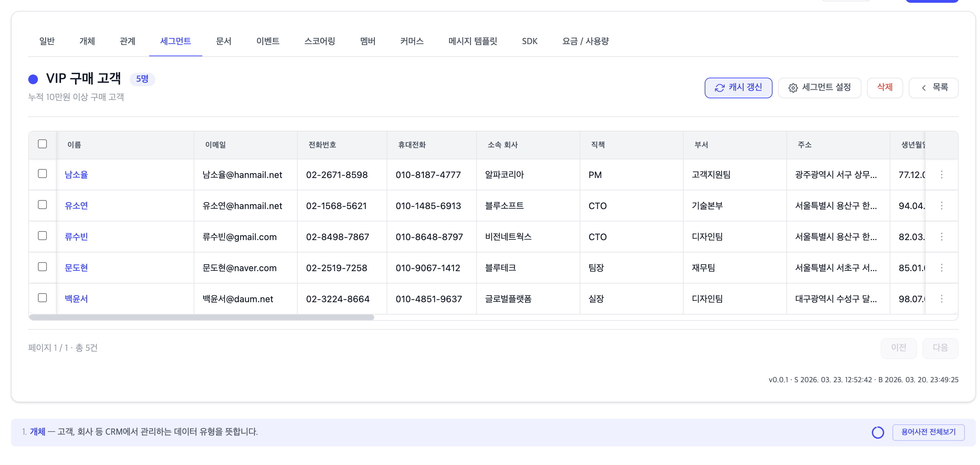Screen dimensions: 980x465
Task: Open the three-dot menu for 유소연 row
Action: [941, 206]
